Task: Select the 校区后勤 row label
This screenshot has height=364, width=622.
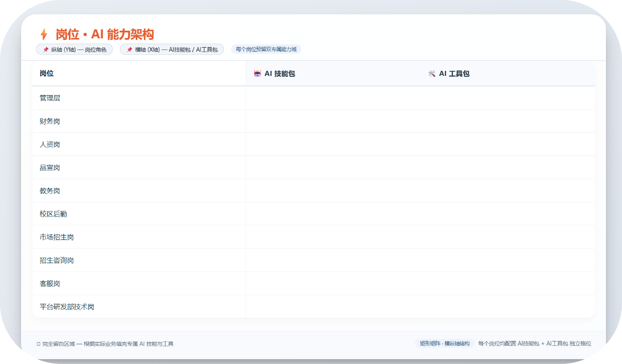Action: click(53, 214)
